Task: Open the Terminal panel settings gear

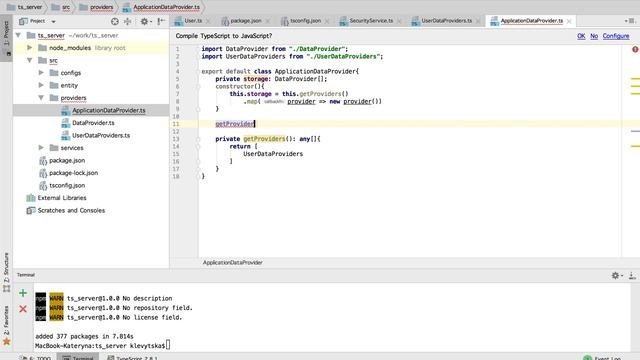Action: (x=616, y=276)
